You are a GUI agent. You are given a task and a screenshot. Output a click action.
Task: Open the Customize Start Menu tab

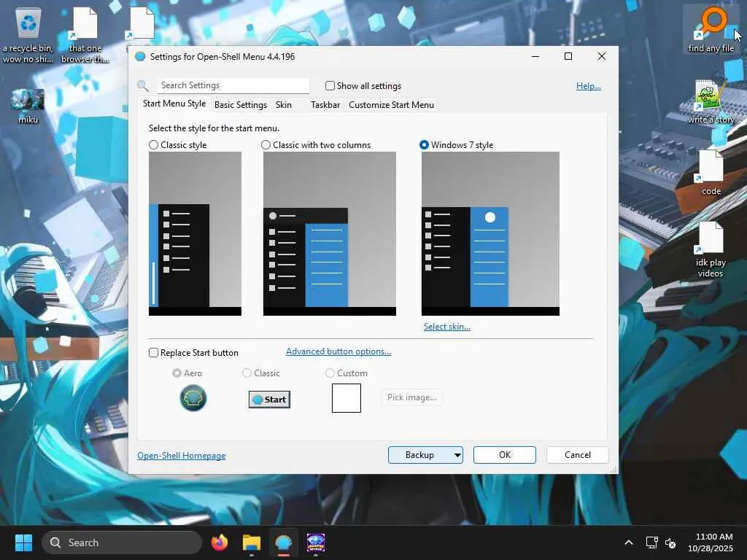[391, 105]
